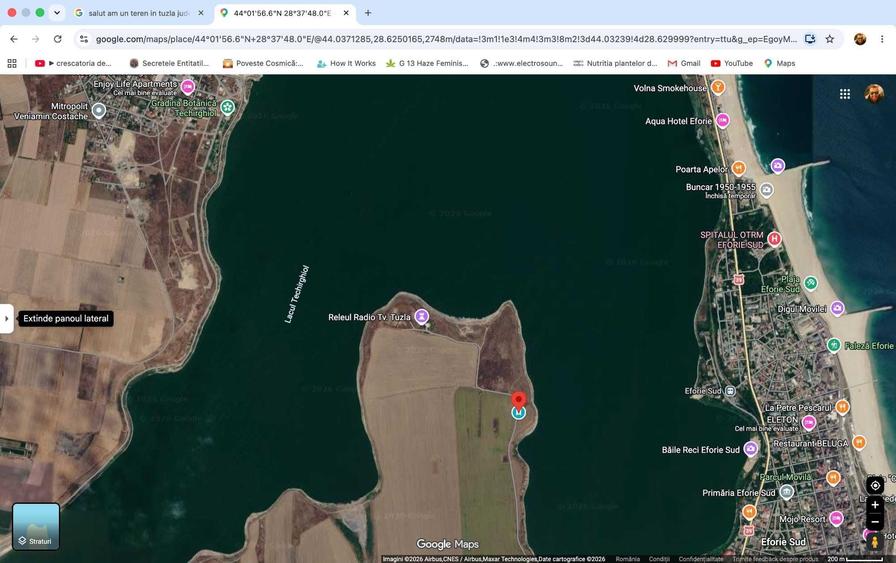The height and width of the screenshot is (563, 896).
Task: Open the Street View pegman
Action: [874, 542]
